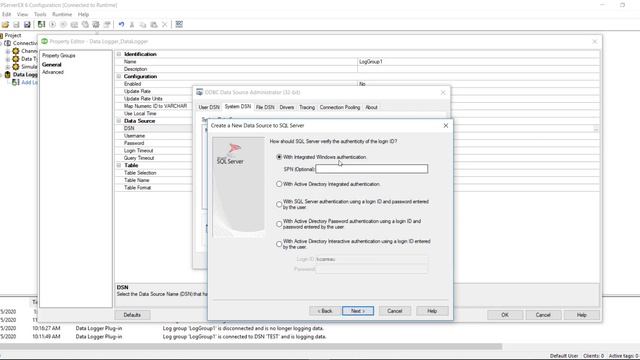Launch Quick Client from the last toolbar icon
The height and width of the screenshot is (360, 640).
coord(179,24)
